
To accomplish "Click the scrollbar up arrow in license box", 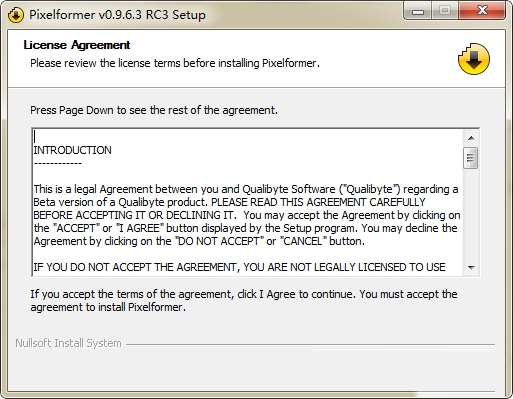I will point(471,138).
